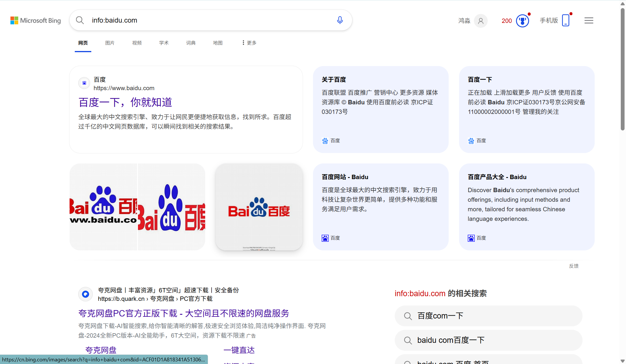This screenshot has height=364, width=626.
Task: Open the 关于百度 info card
Action: click(x=381, y=109)
